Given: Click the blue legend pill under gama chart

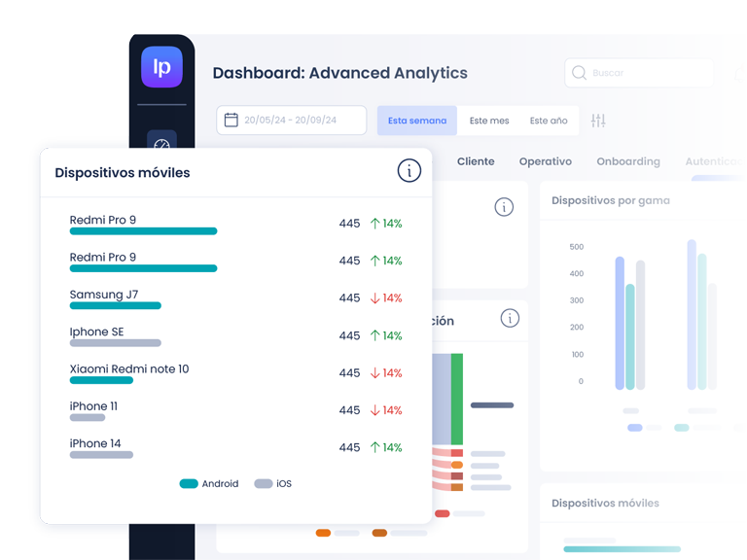Looking at the screenshot, I should (x=634, y=428).
